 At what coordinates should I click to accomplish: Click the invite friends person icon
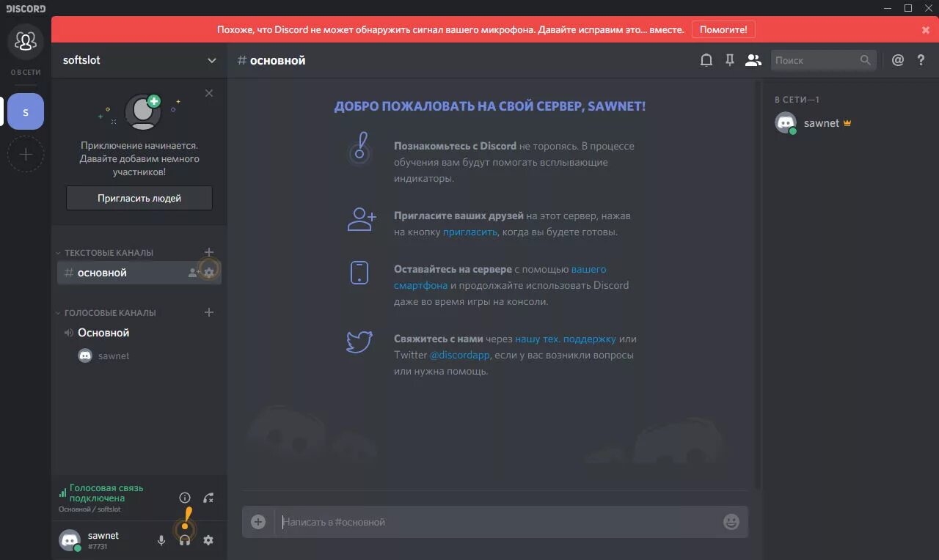click(361, 218)
